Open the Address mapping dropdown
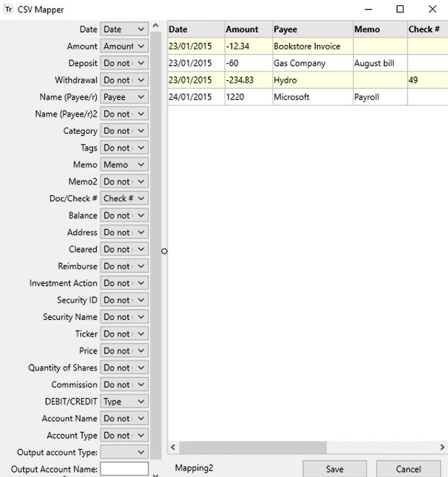448x477 pixels. click(x=124, y=232)
